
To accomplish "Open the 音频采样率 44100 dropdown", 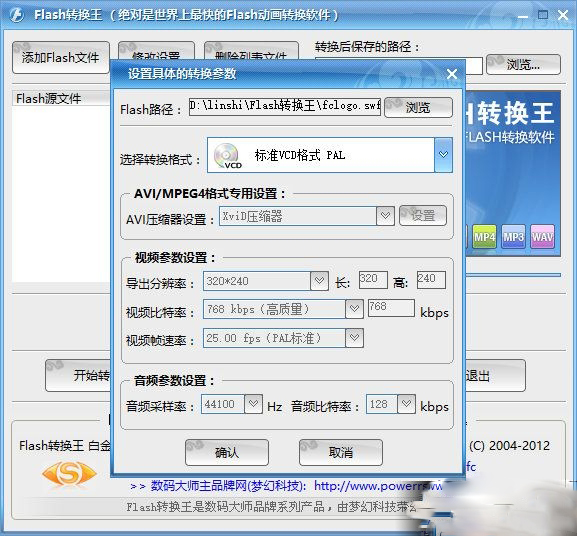I will (x=253, y=404).
